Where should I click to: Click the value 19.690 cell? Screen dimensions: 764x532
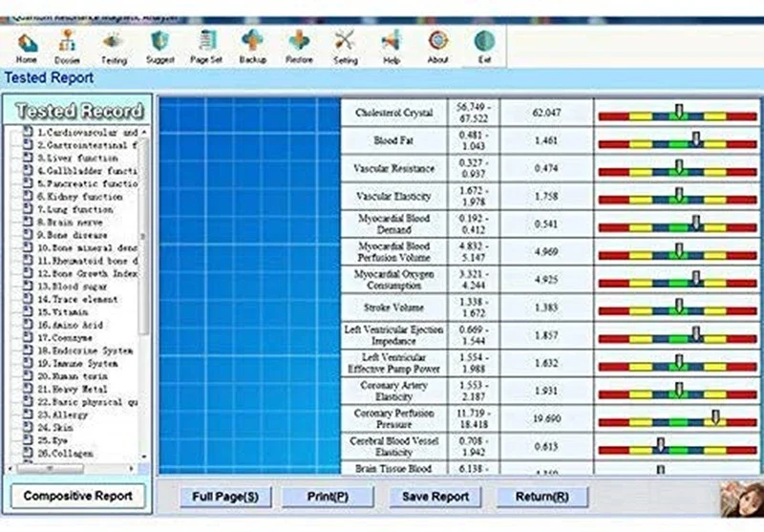pos(546,418)
